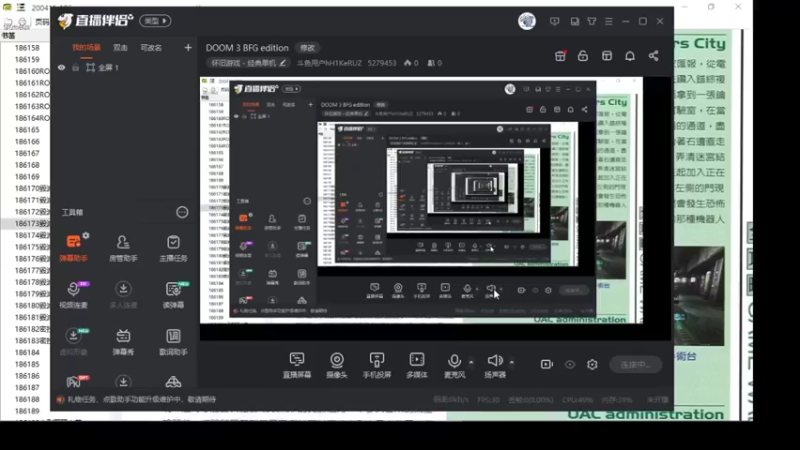Select the 全屏 1 source row

[124, 67]
